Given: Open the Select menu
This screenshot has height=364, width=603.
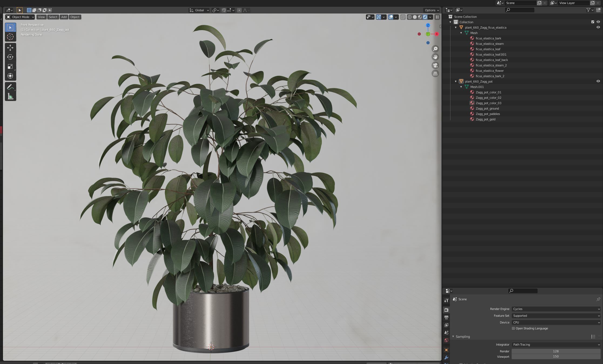Looking at the screenshot, I should tap(53, 17).
